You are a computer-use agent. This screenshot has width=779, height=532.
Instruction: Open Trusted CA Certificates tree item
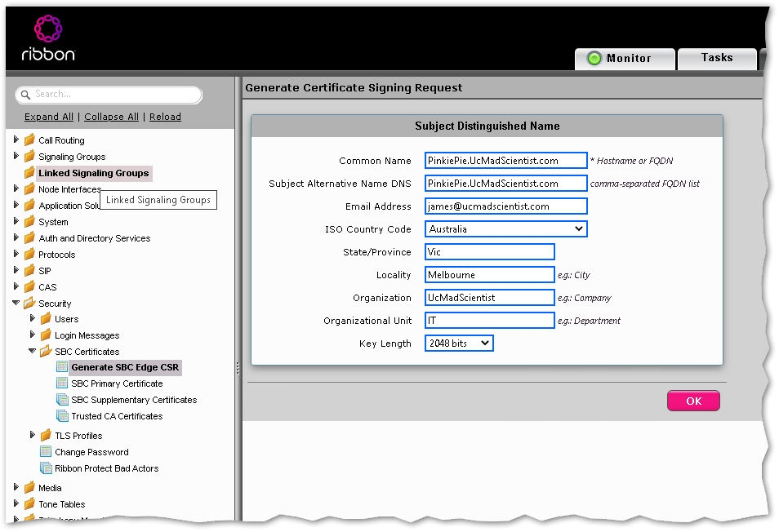point(117,416)
